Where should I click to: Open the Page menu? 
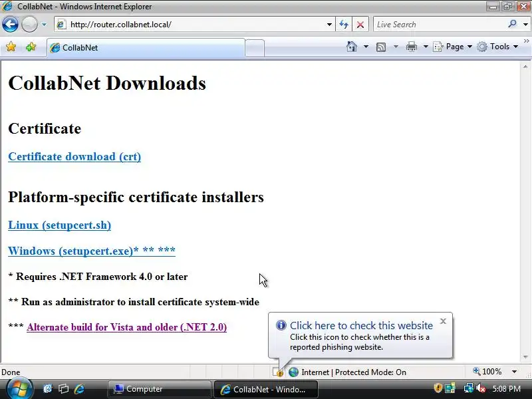click(453, 47)
